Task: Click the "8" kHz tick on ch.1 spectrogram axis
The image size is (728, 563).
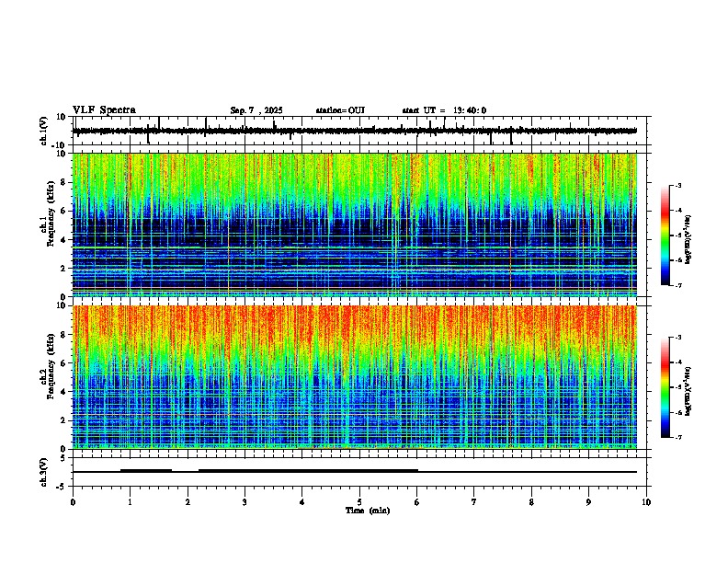Action: point(64,182)
